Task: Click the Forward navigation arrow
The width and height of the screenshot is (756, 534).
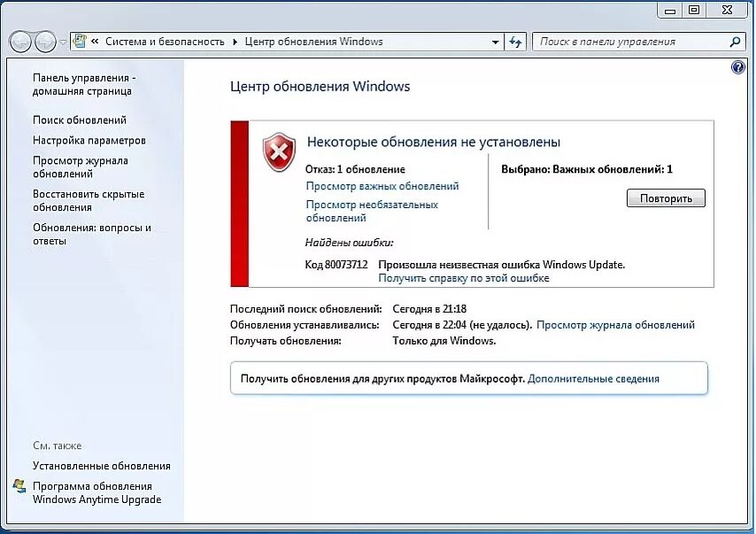Action: pos(45,42)
